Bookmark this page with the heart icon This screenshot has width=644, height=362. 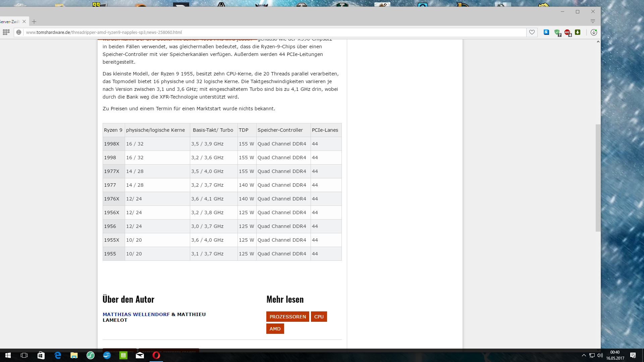(x=532, y=32)
